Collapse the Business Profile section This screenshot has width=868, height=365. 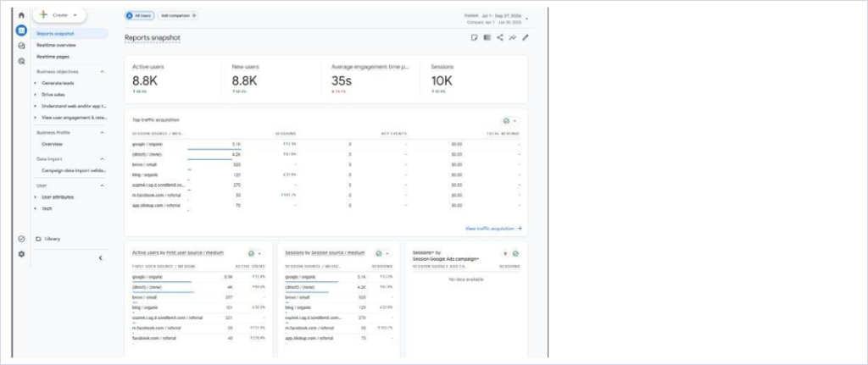tap(102, 133)
